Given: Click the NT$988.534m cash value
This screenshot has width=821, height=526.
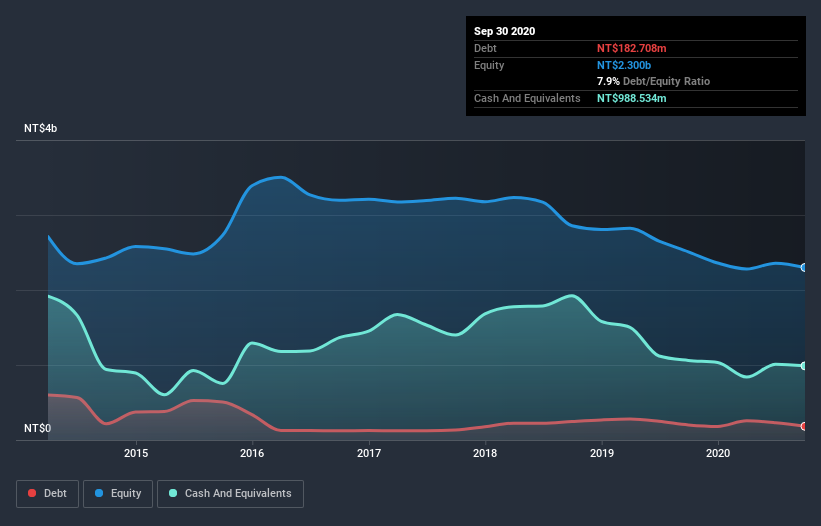Looking at the screenshot, I should click(x=631, y=98).
